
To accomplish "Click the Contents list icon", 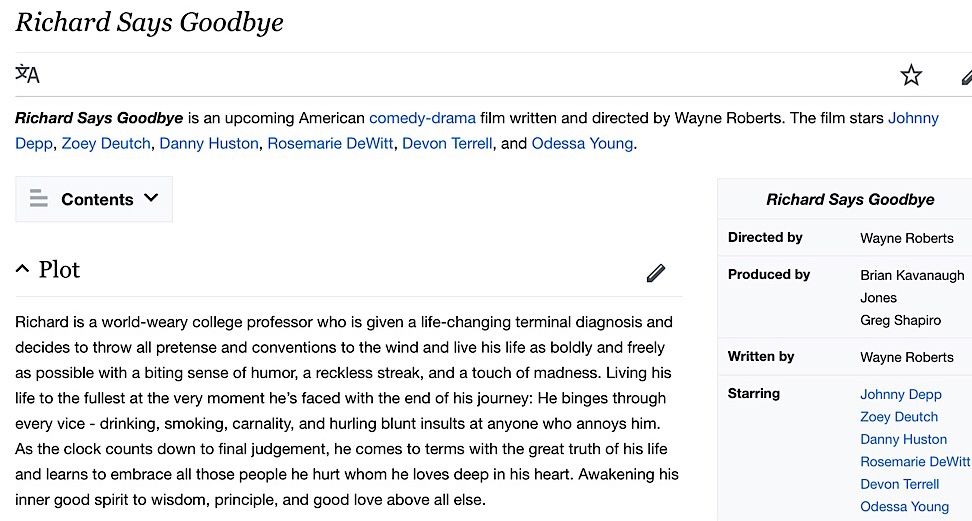I will point(39,199).
